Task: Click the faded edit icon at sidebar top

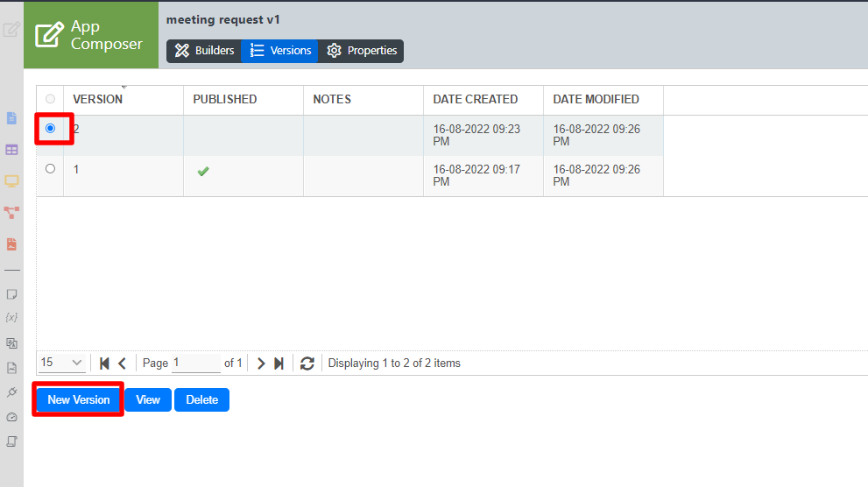Action: click(11, 29)
